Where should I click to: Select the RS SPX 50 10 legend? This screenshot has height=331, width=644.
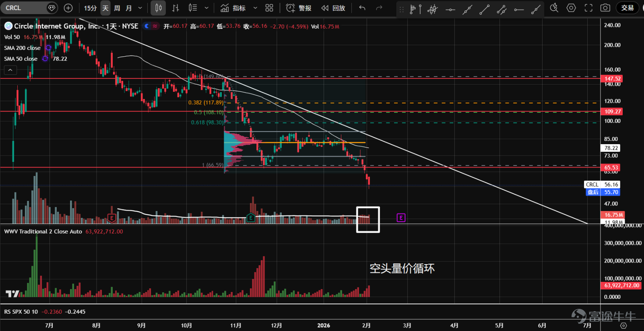point(21,312)
